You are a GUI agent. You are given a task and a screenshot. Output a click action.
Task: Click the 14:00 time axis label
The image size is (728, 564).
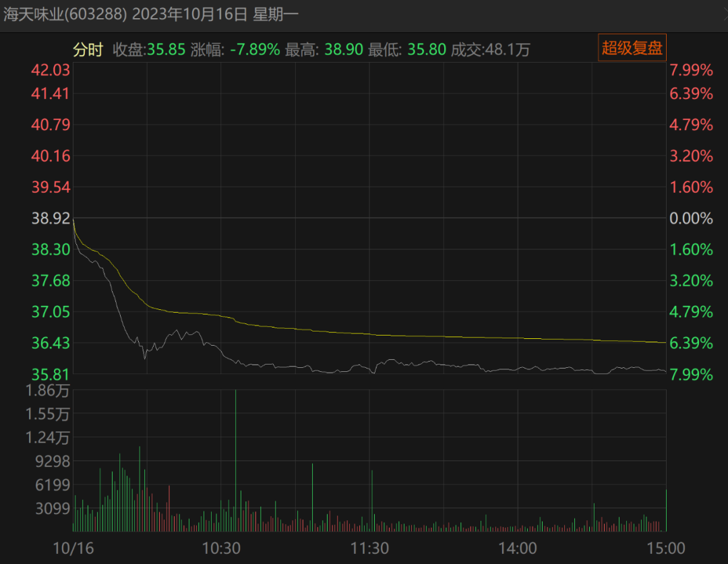tap(518, 549)
